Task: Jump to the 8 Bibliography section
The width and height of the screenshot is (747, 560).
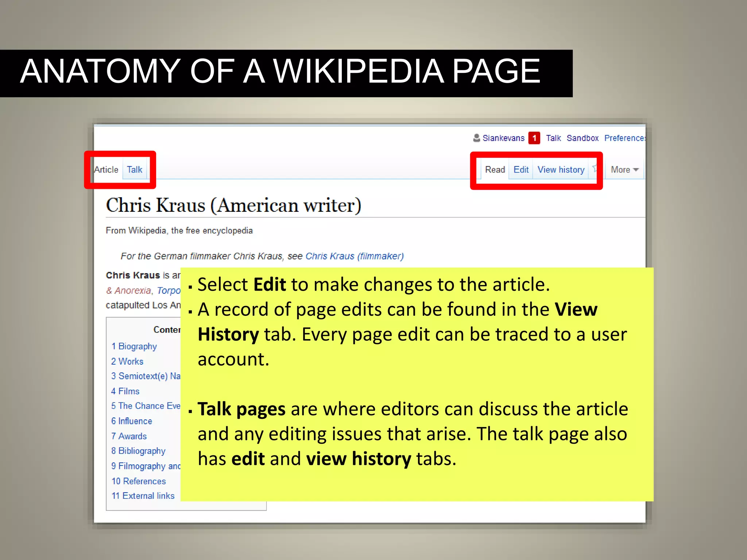Action: 138,451
